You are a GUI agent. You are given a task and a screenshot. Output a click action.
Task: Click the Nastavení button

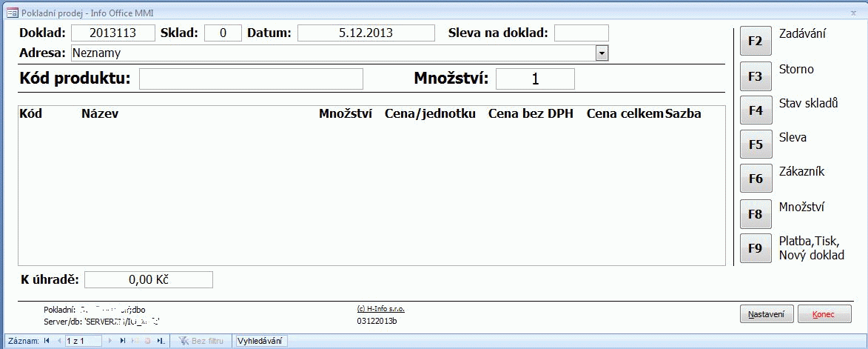click(x=767, y=314)
